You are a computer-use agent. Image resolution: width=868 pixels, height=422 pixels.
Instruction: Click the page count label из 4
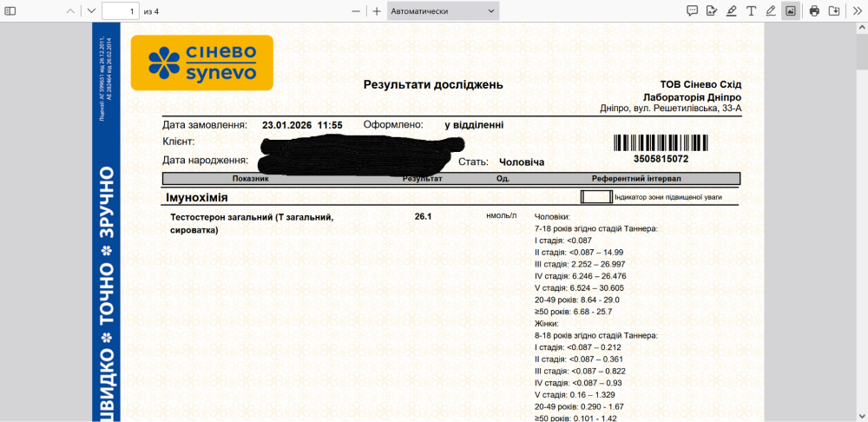click(x=151, y=11)
